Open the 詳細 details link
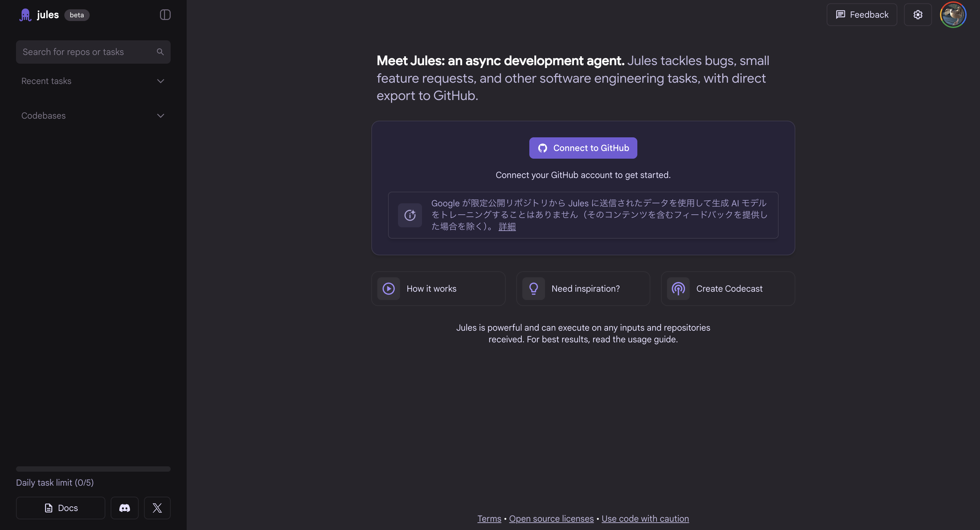Image resolution: width=980 pixels, height=530 pixels. (x=507, y=226)
